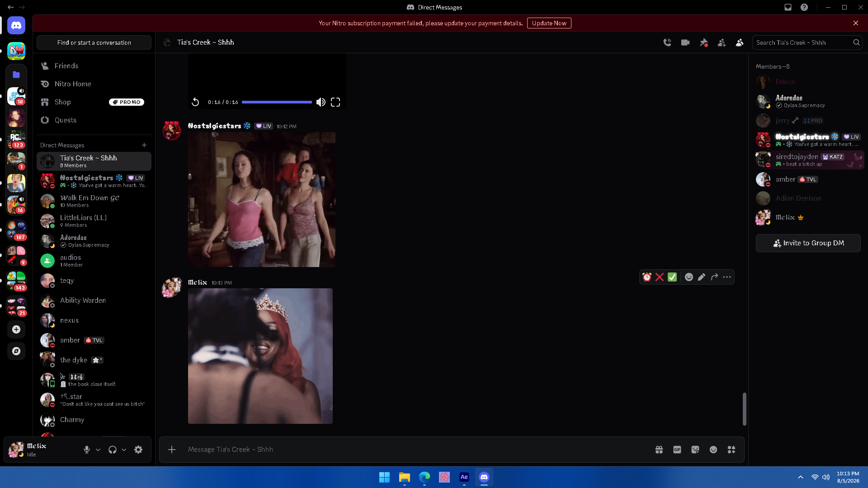Open the Discord inbox icon in title bar

tap(788, 7)
